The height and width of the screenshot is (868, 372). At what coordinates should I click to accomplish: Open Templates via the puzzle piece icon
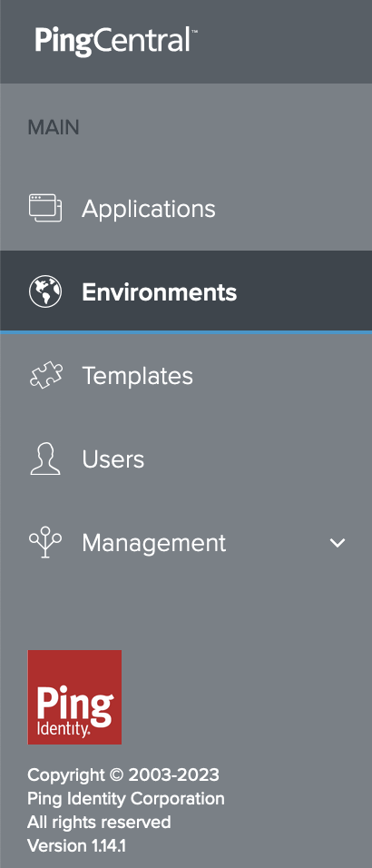click(x=45, y=375)
